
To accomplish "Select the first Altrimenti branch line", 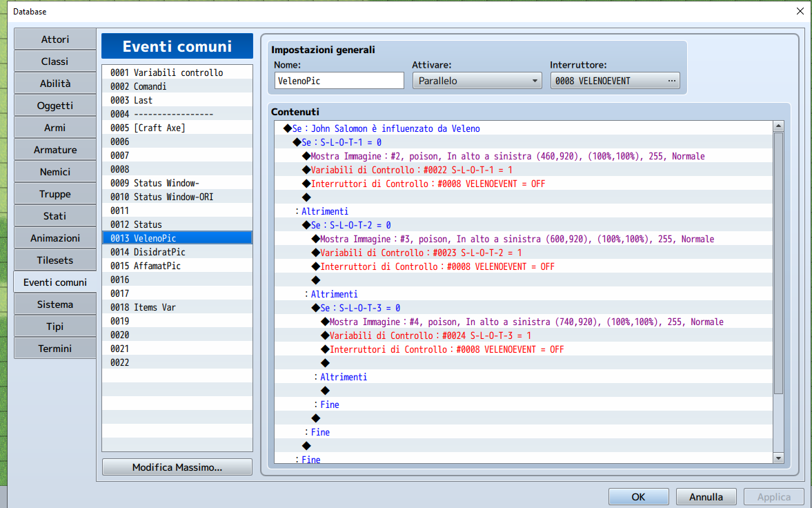I will (x=524, y=211).
